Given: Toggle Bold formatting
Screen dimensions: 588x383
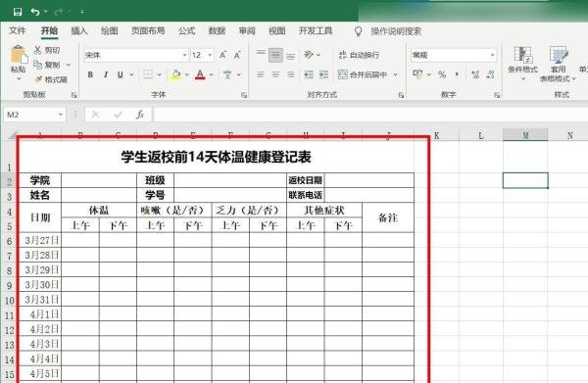Looking at the screenshot, I should pos(90,74).
